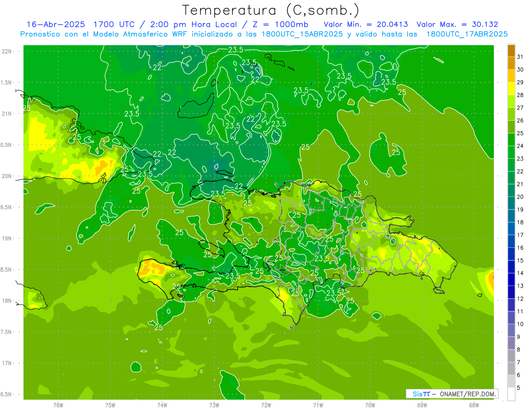Click the "10" value on the color scale

(x=520, y=324)
